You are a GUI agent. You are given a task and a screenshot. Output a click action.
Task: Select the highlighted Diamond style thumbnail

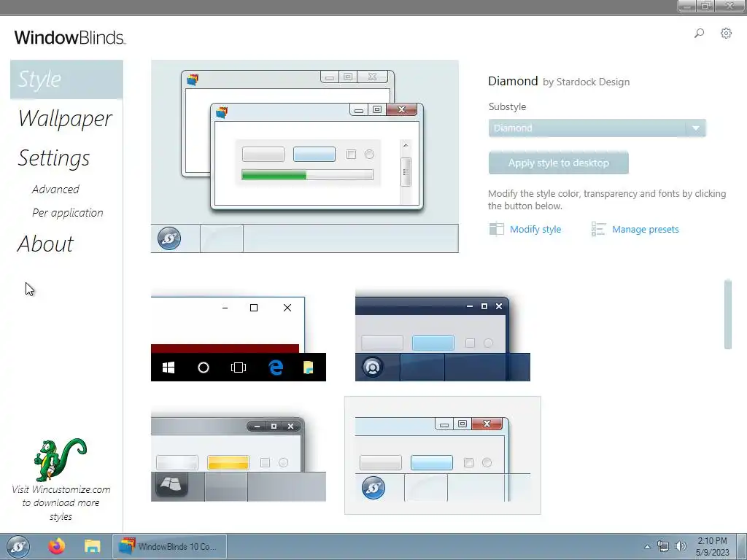click(443, 455)
